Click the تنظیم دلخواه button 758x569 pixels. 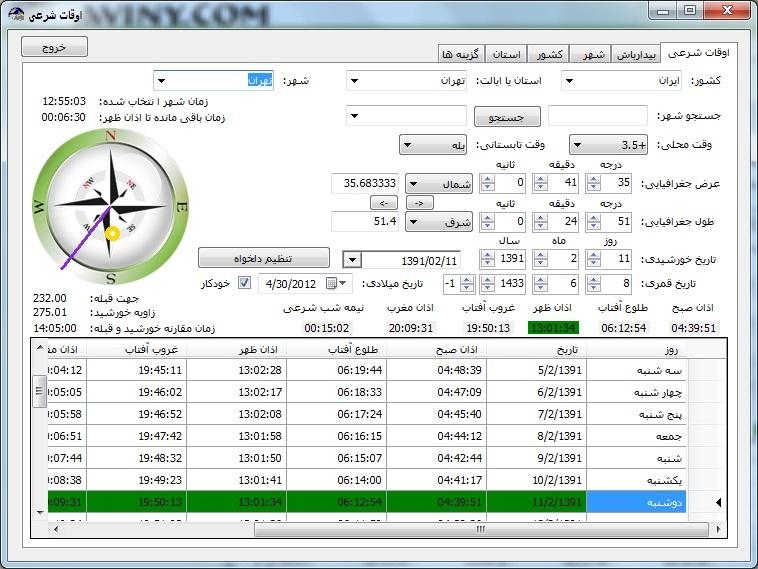tap(264, 257)
